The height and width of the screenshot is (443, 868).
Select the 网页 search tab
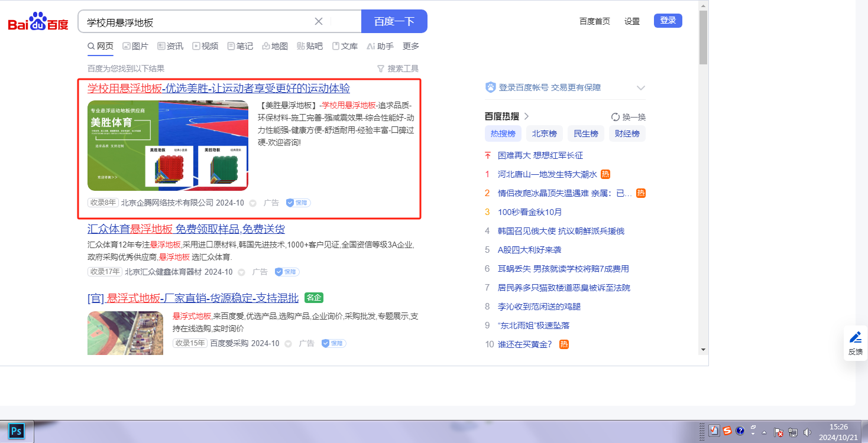point(101,46)
